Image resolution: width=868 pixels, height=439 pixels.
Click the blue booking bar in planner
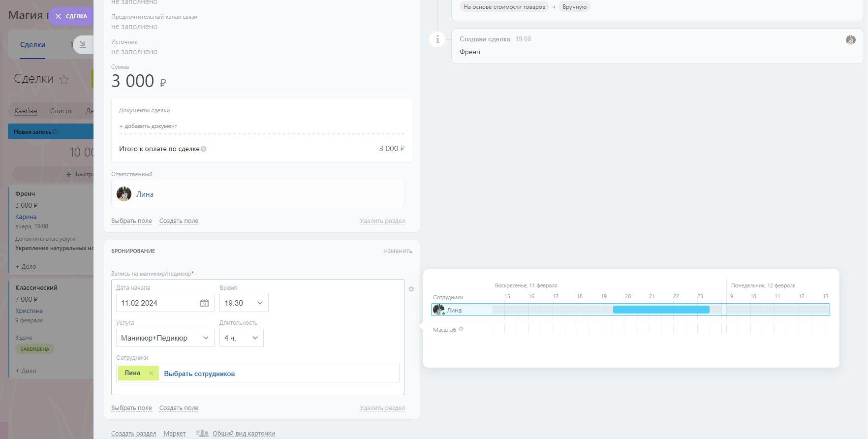(x=661, y=310)
